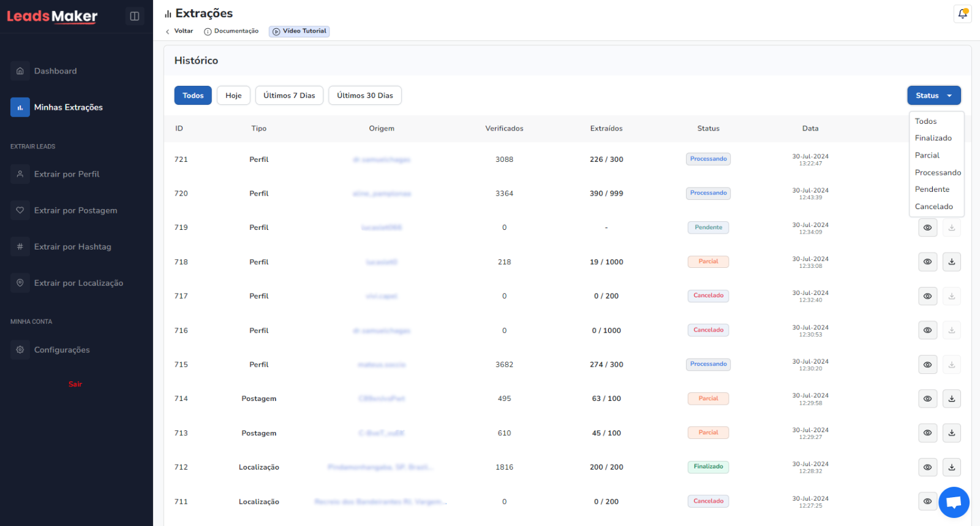Click Pendente badge on row 719
This screenshot has height=526, width=980.
pyautogui.click(x=709, y=227)
